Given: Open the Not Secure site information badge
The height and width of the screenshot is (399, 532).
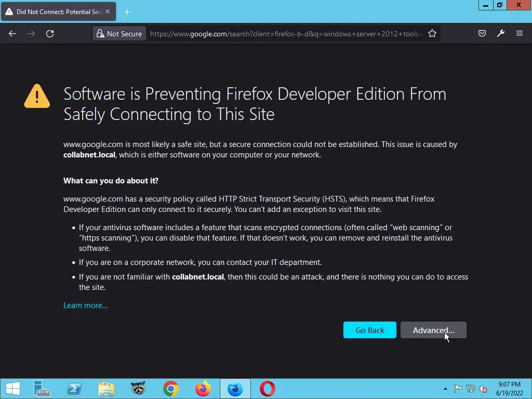Looking at the screenshot, I should point(119,34).
